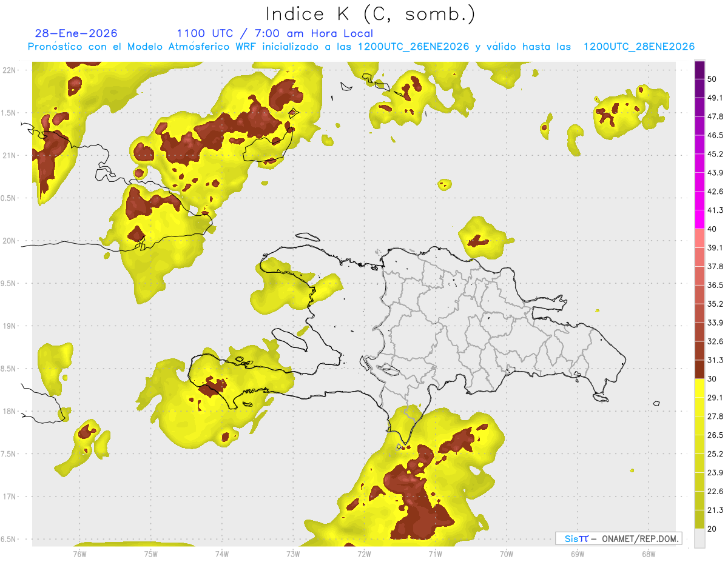Click legend value "41.3"
Image resolution: width=728 pixels, height=562 pixels.
click(x=715, y=210)
